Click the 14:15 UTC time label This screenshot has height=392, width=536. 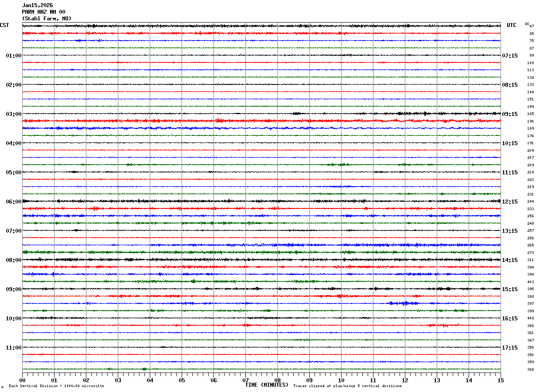[x=510, y=260]
